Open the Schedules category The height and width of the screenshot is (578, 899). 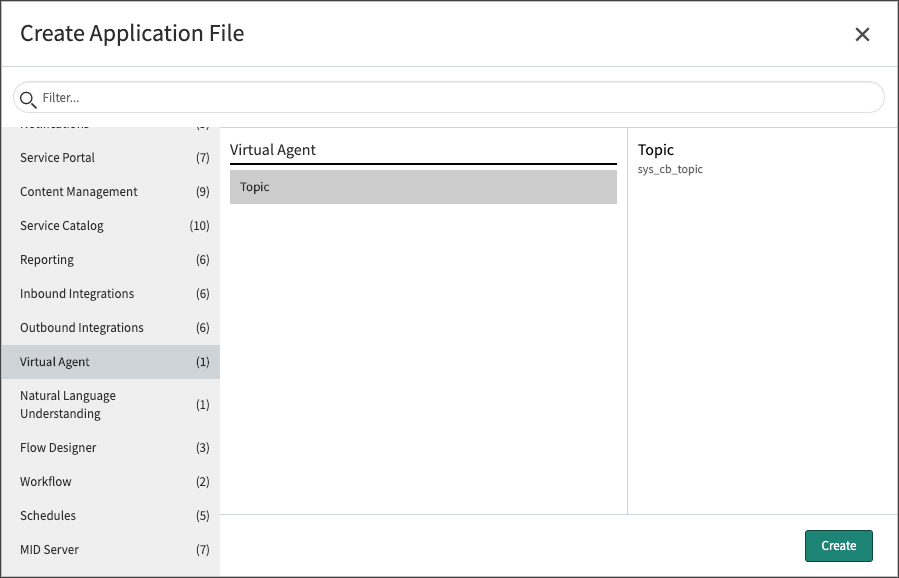pos(110,515)
